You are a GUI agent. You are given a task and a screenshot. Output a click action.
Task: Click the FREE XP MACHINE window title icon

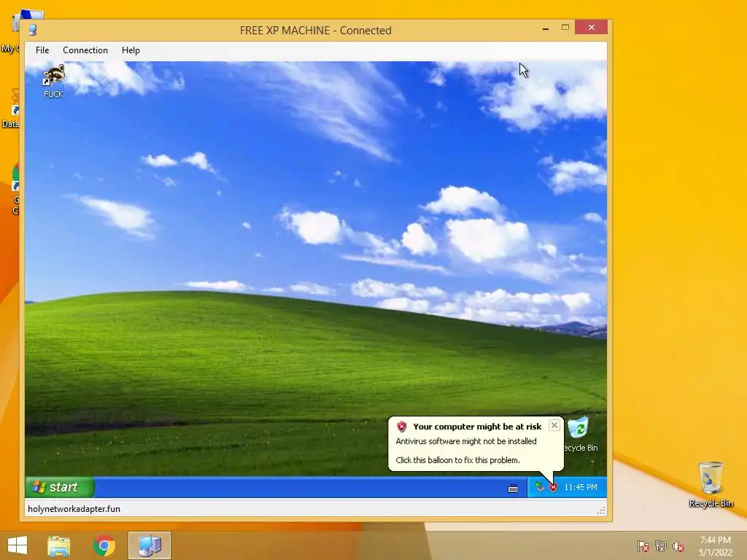(32, 30)
